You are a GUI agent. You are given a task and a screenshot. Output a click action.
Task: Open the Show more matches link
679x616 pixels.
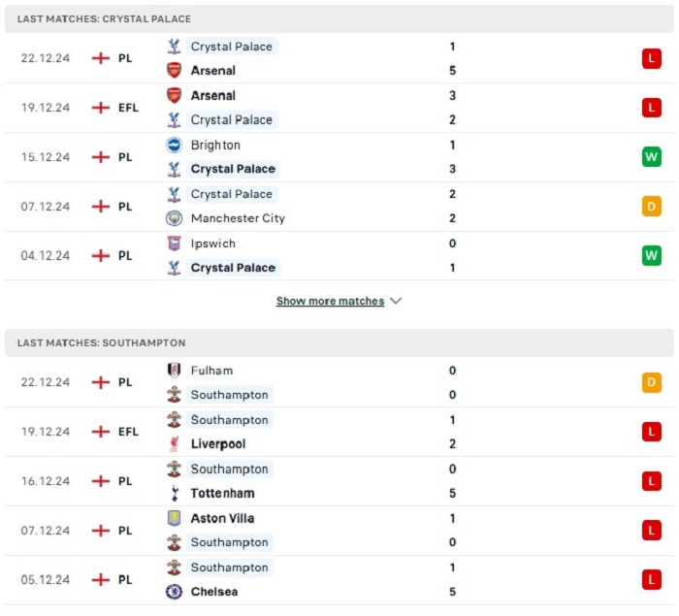coord(330,301)
